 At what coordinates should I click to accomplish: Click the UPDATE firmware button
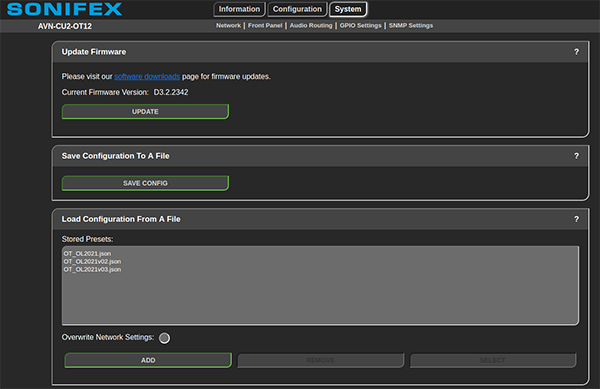pyautogui.click(x=145, y=112)
